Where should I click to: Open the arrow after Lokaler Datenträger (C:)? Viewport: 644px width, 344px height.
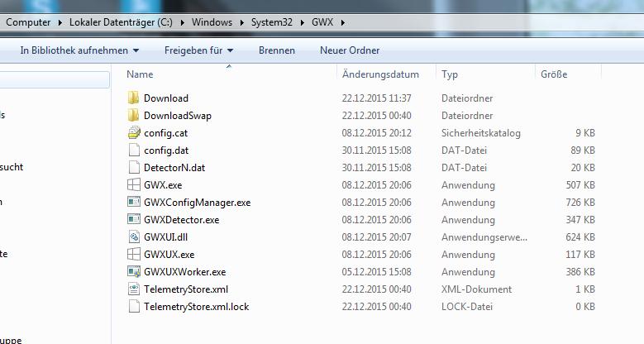(183, 22)
